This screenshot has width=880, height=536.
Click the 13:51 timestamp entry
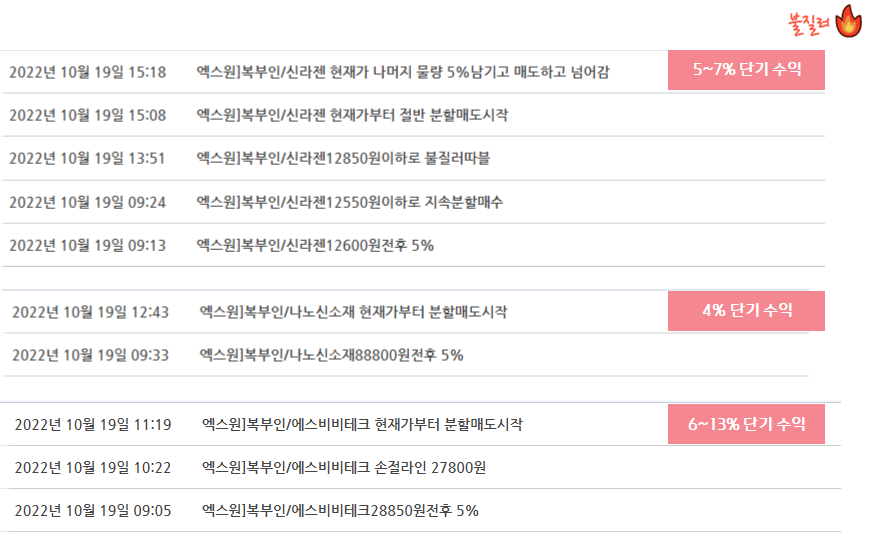coord(87,158)
